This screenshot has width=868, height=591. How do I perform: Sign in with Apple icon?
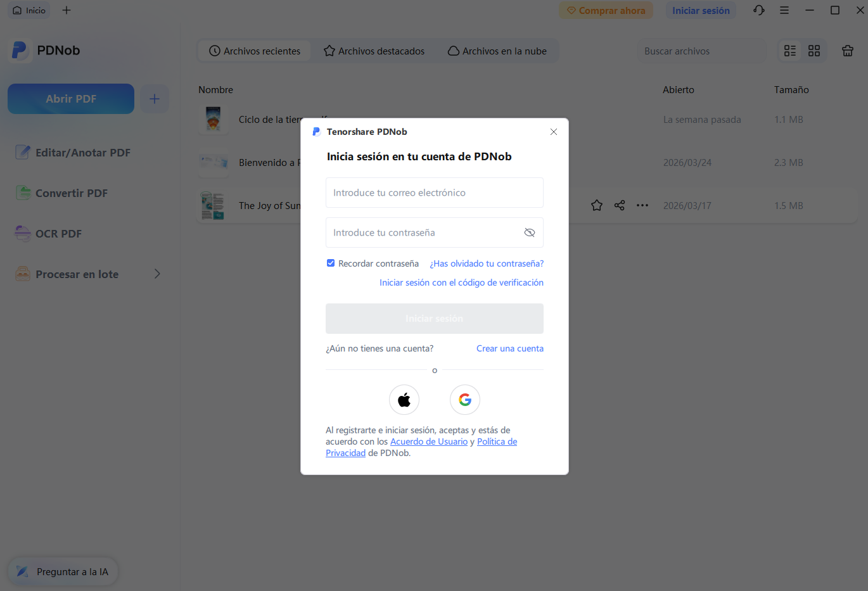(404, 400)
